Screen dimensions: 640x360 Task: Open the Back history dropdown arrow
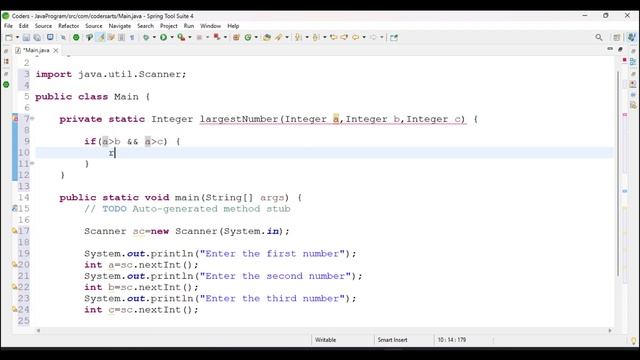(364, 38)
